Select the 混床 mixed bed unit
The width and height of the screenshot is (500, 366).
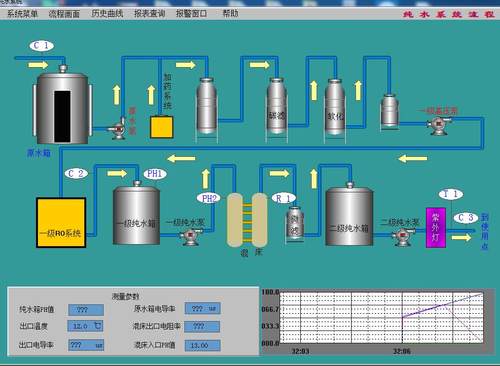pyautogui.click(x=247, y=220)
